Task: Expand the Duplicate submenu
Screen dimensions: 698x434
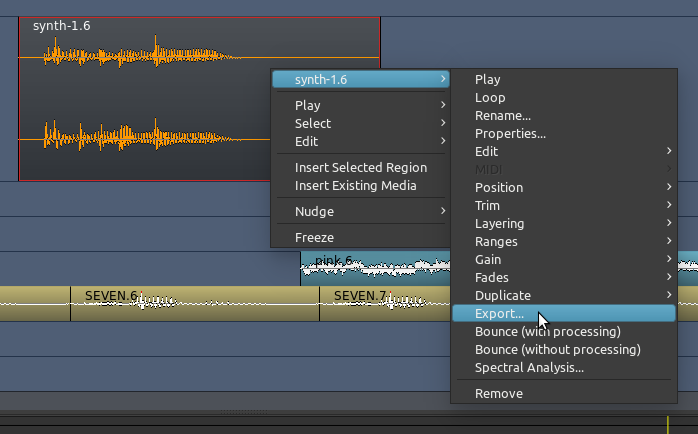Action: point(564,296)
